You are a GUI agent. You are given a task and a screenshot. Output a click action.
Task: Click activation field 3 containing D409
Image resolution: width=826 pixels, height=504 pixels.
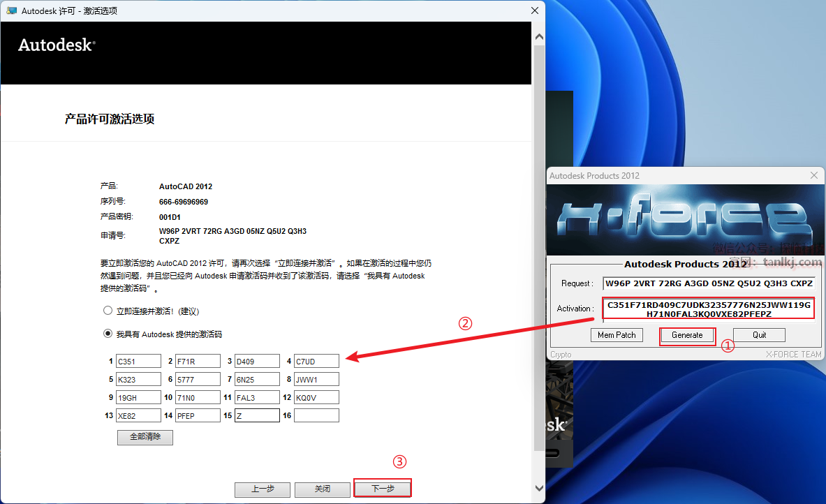[257, 362]
